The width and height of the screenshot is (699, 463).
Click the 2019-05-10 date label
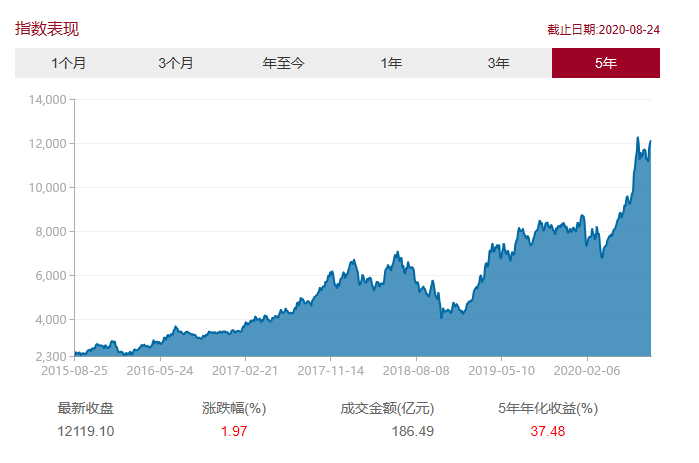tap(502, 371)
